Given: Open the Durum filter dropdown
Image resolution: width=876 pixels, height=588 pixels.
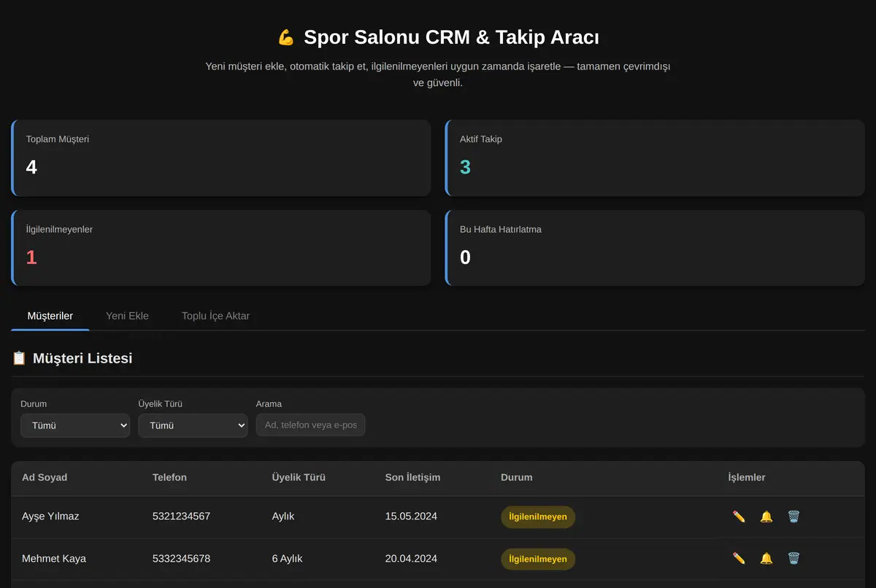Looking at the screenshot, I should (75, 425).
